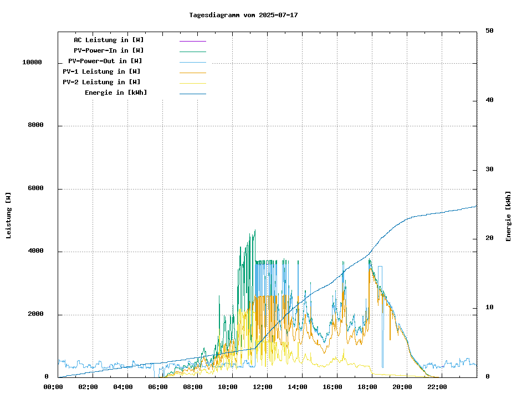Select the 'Energie in [kWh]' legend label

click(x=116, y=93)
